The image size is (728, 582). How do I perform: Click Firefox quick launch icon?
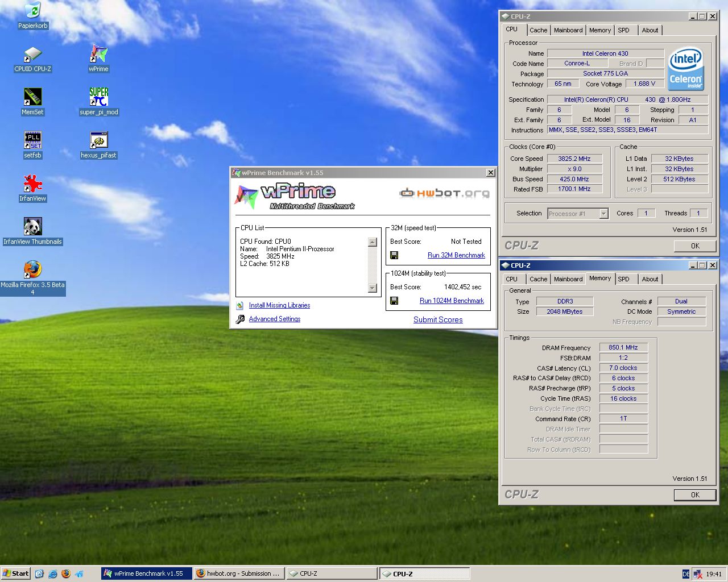66,573
